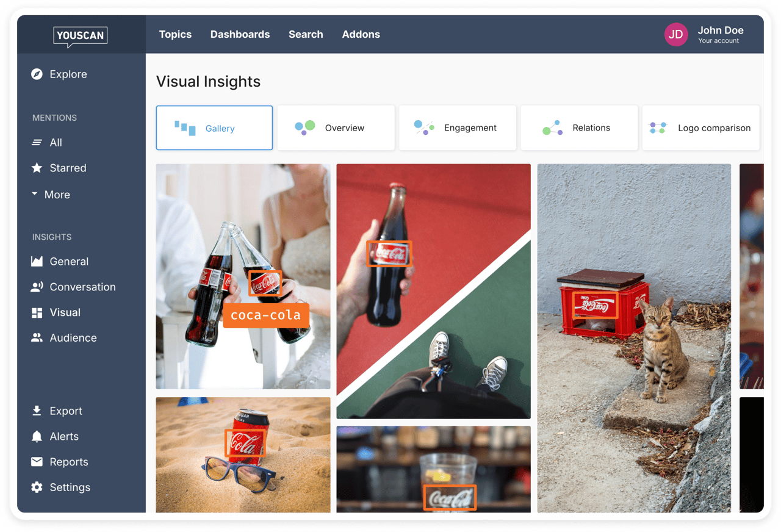The image size is (781, 532).
Task: Click the YouScan logo
Action: click(81, 36)
